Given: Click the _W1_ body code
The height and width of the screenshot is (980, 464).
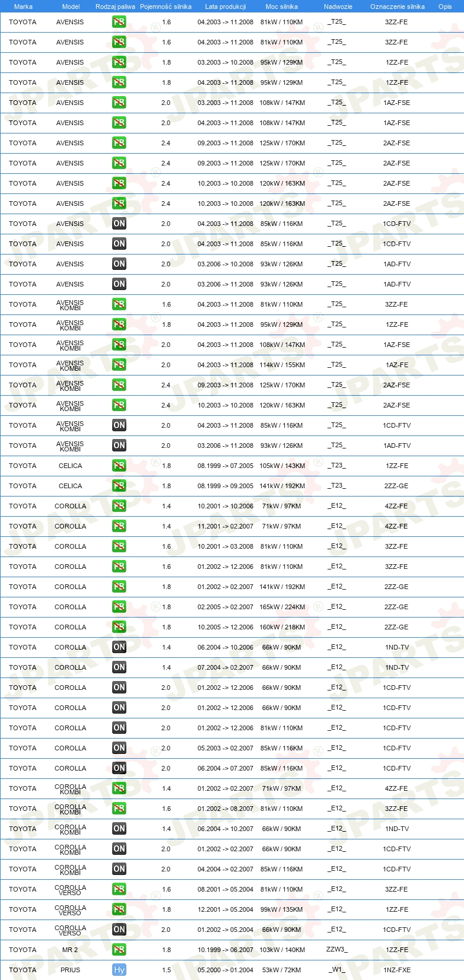Looking at the screenshot, I should point(336,969).
